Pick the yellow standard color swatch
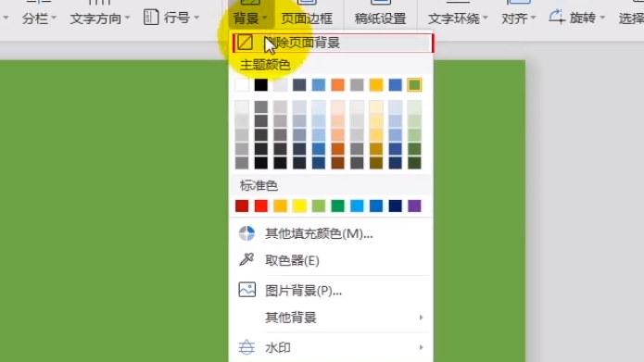This screenshot has height=362, width=644. tap(299, 206)
